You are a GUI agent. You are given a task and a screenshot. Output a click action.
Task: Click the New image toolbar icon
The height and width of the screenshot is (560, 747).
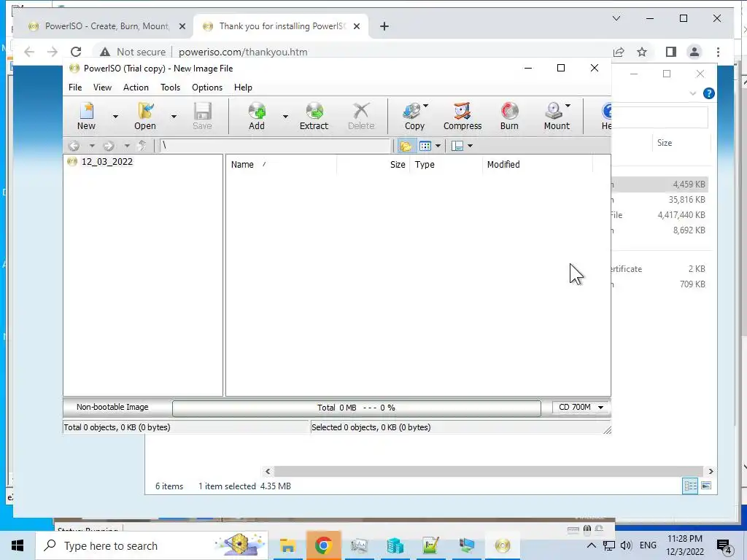tap(86, 116)
